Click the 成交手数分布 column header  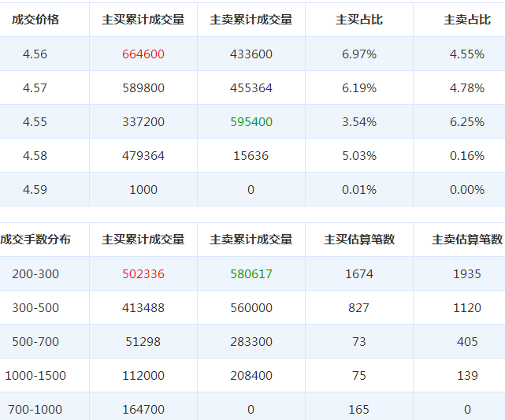click(35, 240)
